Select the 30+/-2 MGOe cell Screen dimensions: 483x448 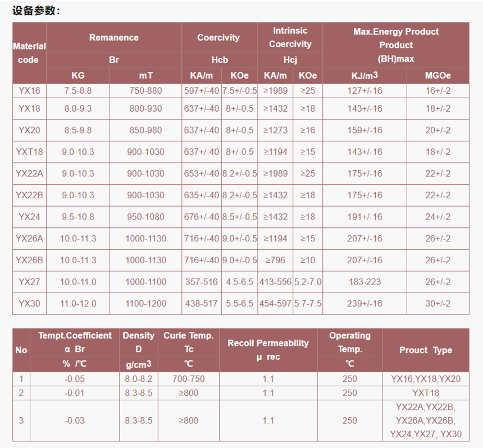(x=438, y=304)
